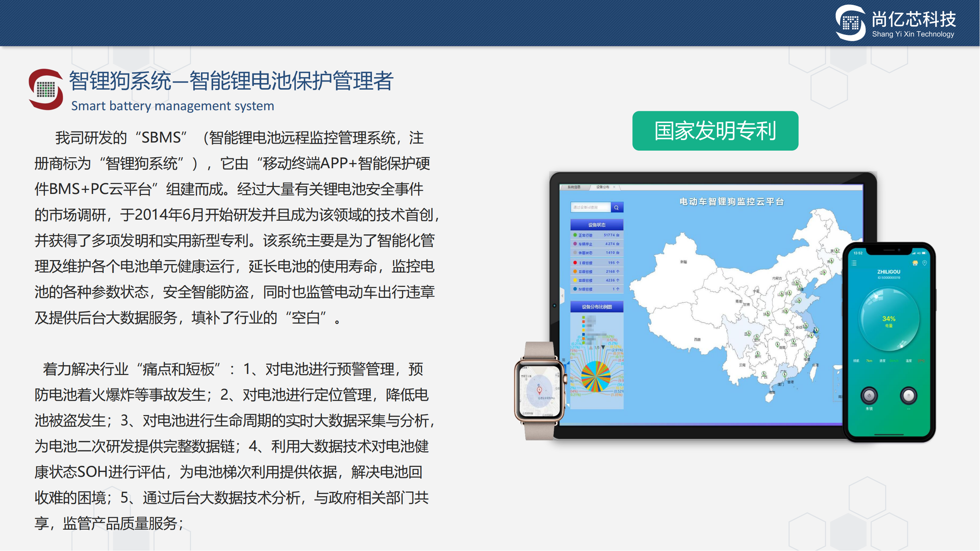This screenshot has height=551, width=980.
Task: Click the multicolor pie chart
Action: pos(595,377)
